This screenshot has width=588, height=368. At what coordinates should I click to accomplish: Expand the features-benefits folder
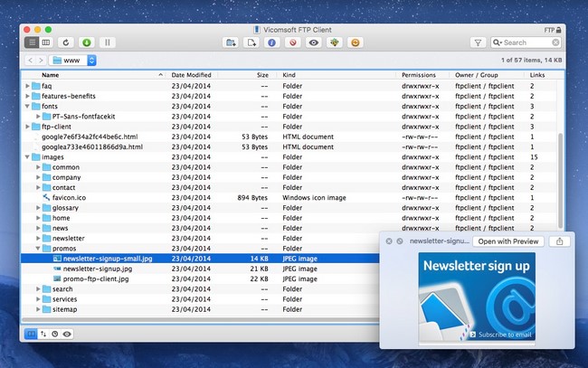pyautogui.click(x=27, y=96)
